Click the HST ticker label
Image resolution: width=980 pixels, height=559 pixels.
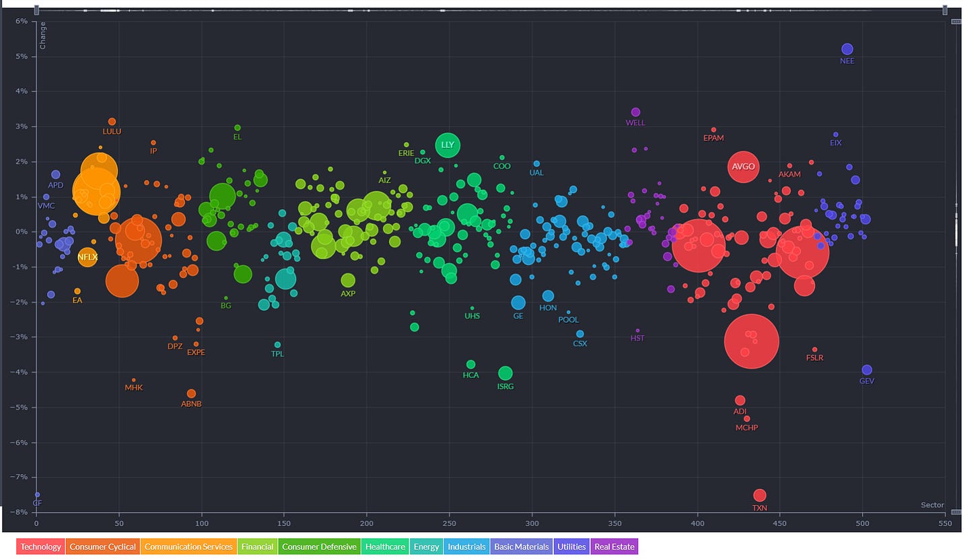[x=637, y=338]
